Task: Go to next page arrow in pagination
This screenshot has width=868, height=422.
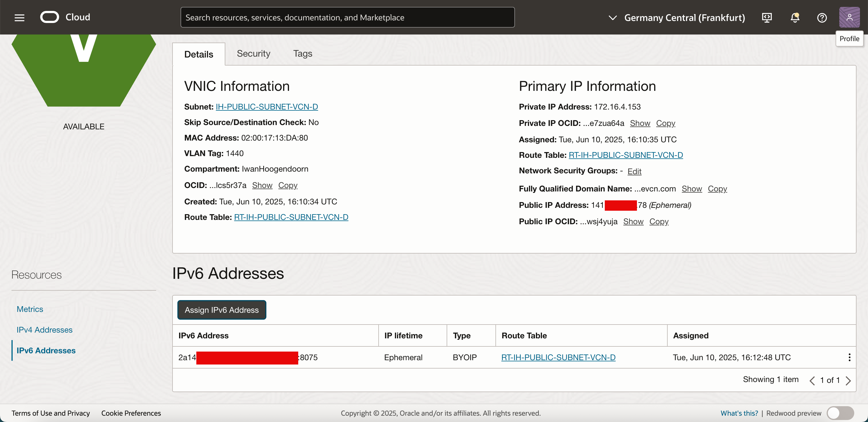Action: [x=848, y=381]
